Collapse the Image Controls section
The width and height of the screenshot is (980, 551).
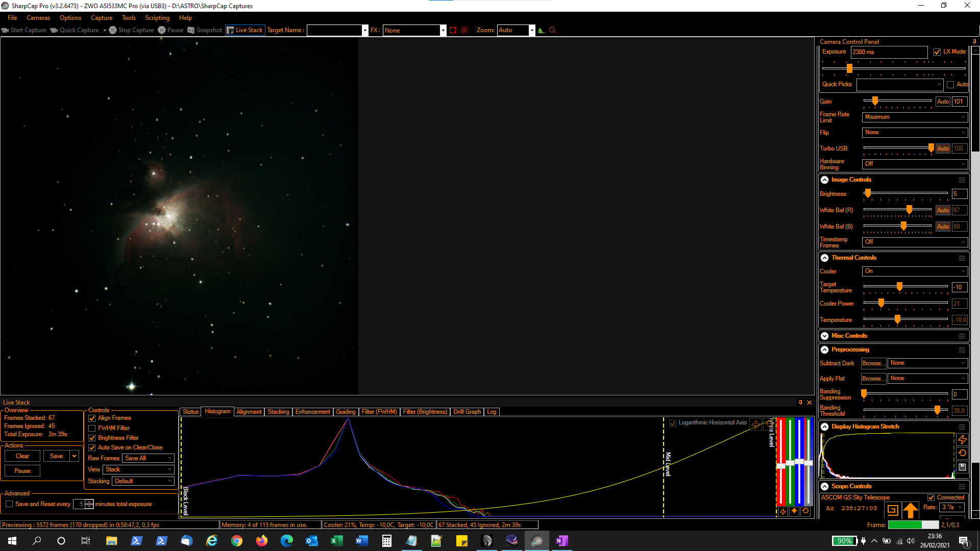click(824, 180)
